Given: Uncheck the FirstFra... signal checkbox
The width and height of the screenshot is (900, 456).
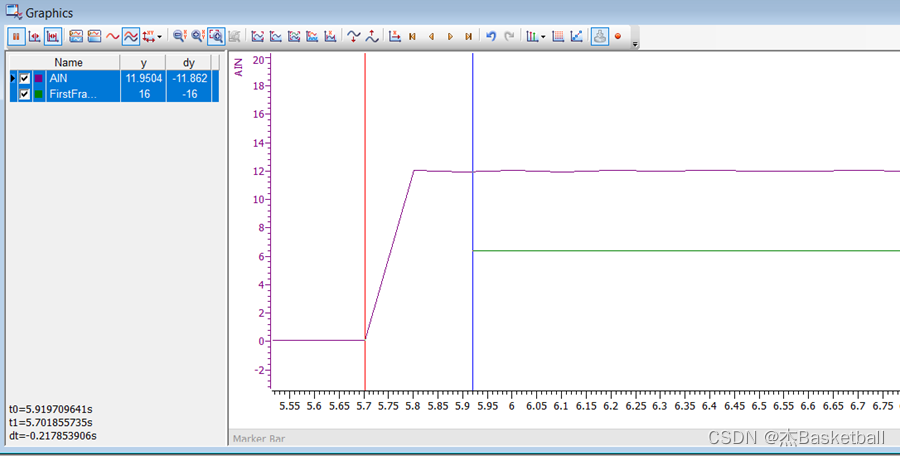Looking at the screenshot, I should click(25, 94).
